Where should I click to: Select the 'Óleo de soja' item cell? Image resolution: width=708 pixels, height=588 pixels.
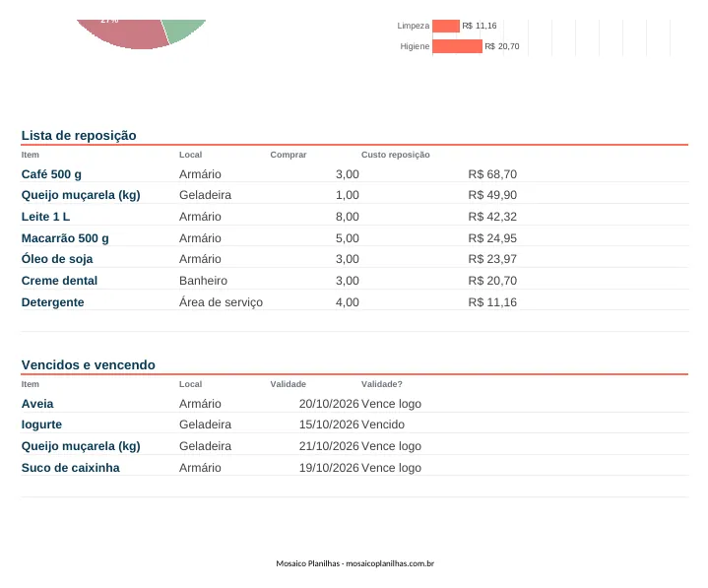[x=57, y=259]
